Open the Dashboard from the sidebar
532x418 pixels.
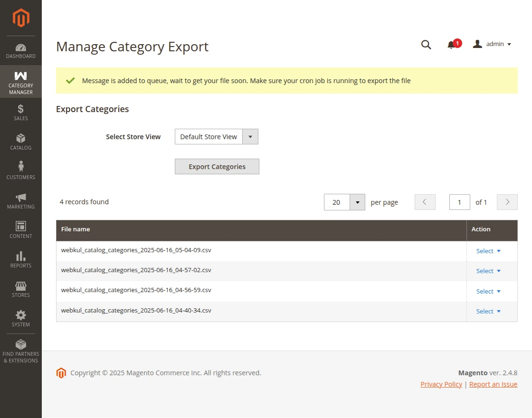coord(20,49)
